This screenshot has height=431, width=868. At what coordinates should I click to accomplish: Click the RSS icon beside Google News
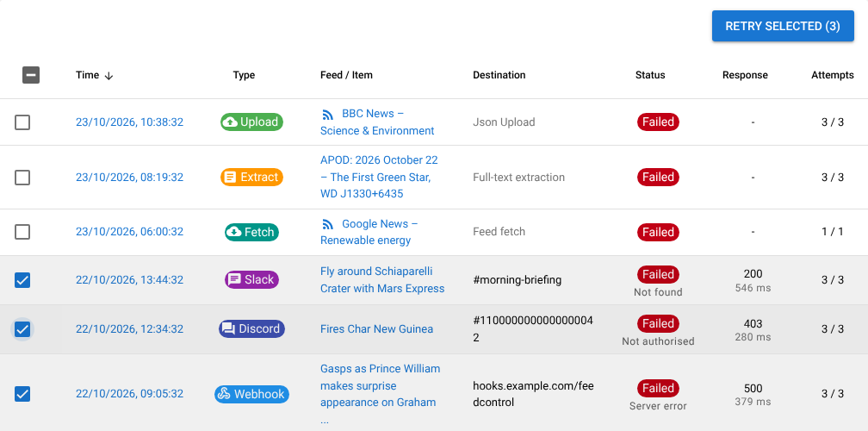[x=328, y=224]
